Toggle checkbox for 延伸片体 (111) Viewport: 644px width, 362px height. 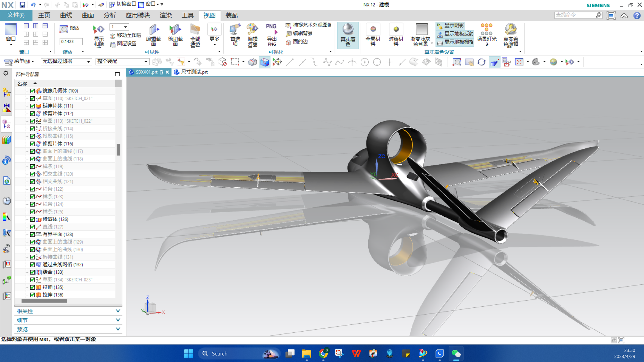click(x=32, y=106)
